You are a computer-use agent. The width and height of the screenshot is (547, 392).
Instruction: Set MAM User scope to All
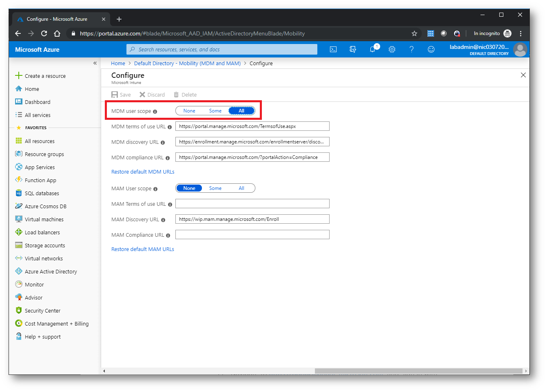[x=241, y=188]
